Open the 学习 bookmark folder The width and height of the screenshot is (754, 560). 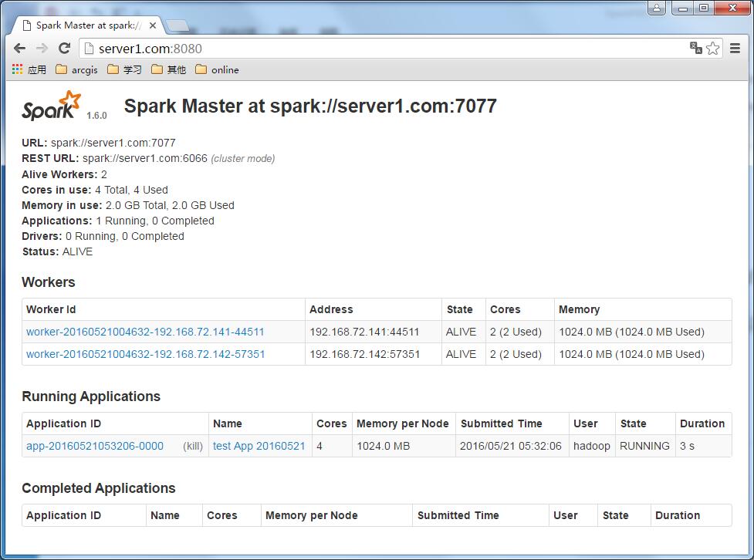pos(124,69)
